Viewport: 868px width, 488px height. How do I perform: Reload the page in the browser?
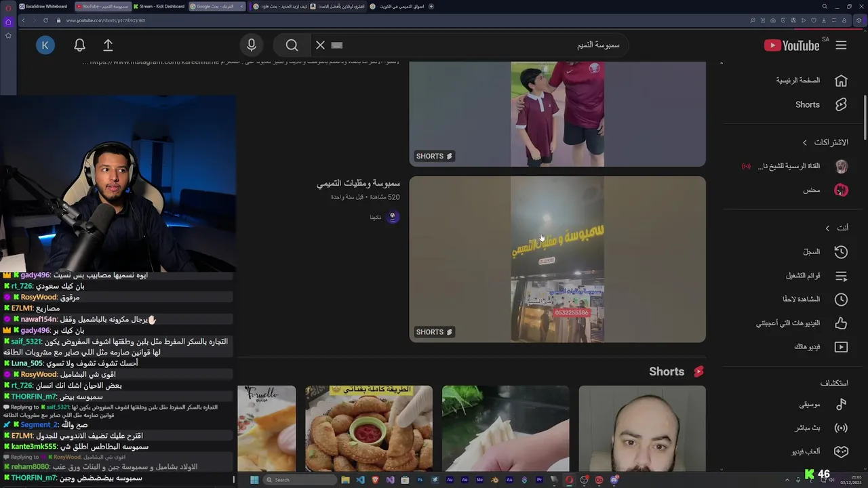pyautogui.click(x=45, y=20)
